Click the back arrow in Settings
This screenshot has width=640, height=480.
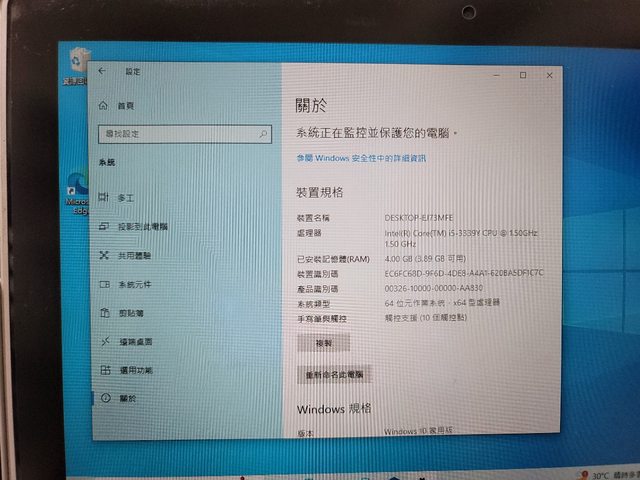click(x=102, y=71)
